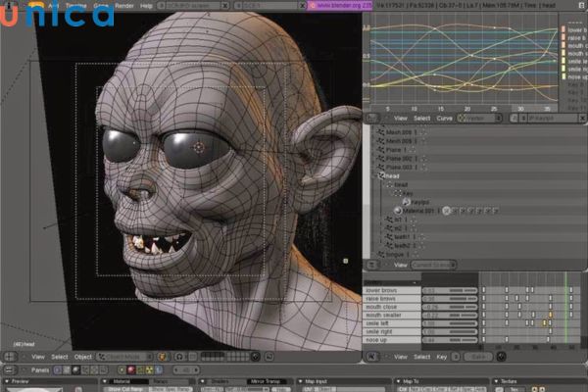The image size is (588, 392).
Task: Open the Texture buttons sub-context
Action: click(x=140, y=370)
